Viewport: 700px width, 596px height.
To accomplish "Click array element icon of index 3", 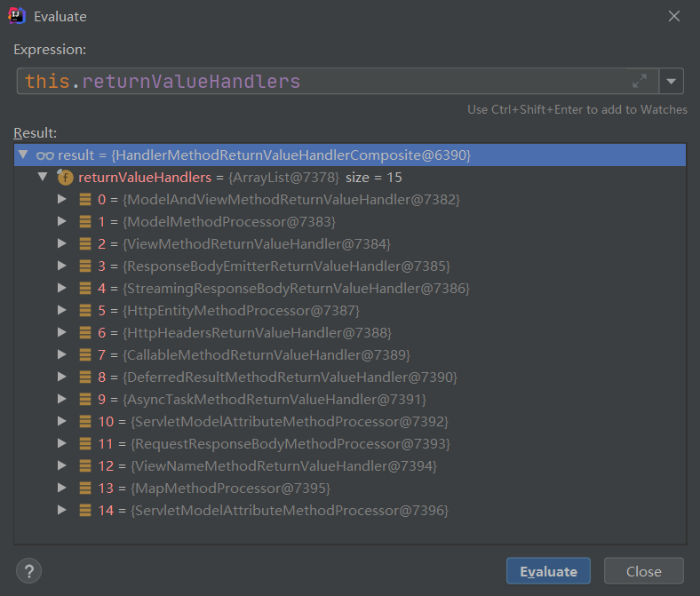I will click(x=85, y=266).
